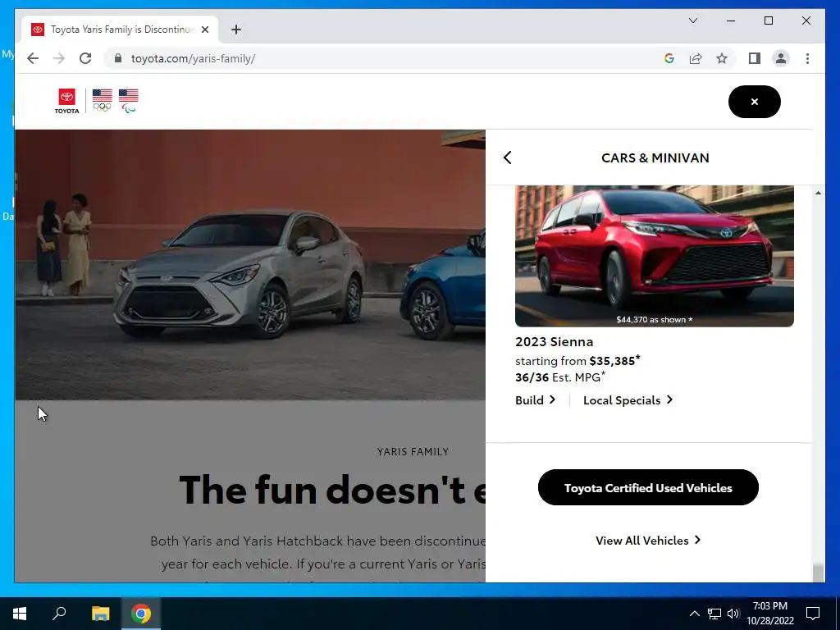Image resolution: width=840 pixels, height=630 pixels.
Task: Close the Toyota Yaris Family tab
Action: (204, 30)
